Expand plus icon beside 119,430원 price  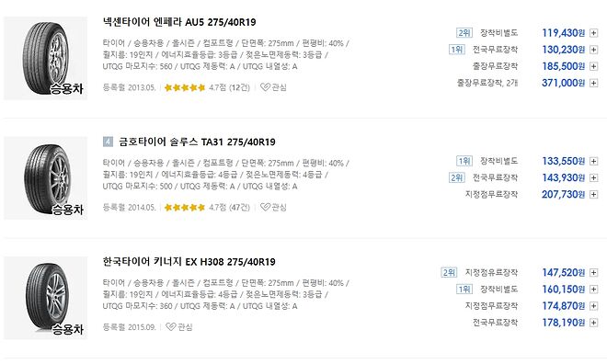tap(593, 33)
